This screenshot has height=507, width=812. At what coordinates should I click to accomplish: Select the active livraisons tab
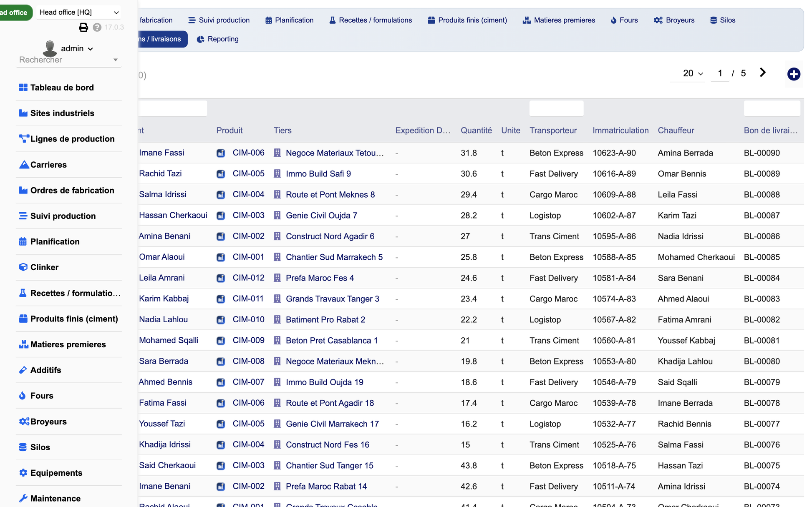[163, 39]
